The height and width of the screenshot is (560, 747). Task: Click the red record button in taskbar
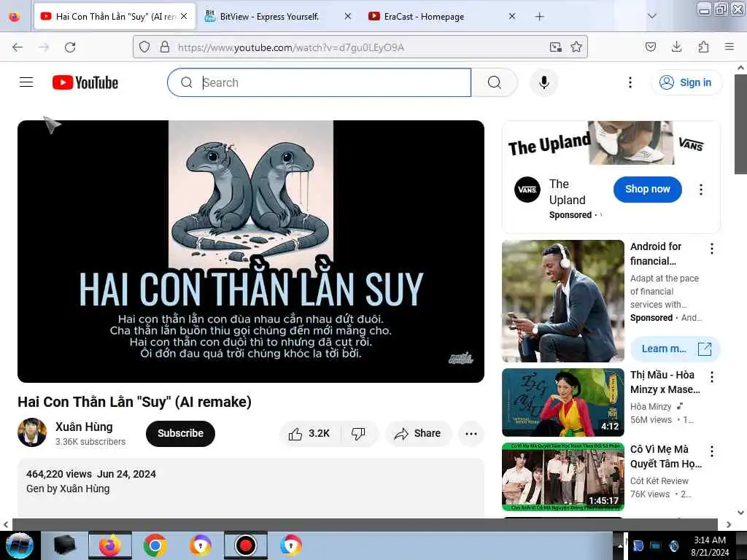(246, 545)
